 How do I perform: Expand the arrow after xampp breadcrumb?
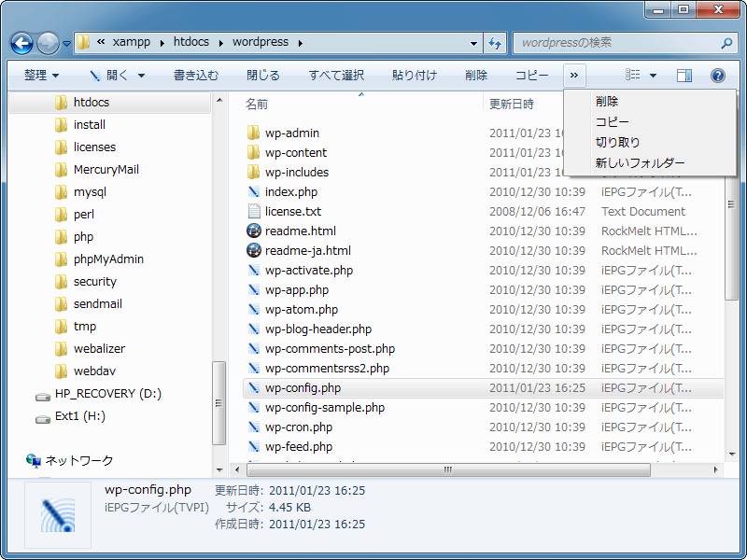(162, 43)
